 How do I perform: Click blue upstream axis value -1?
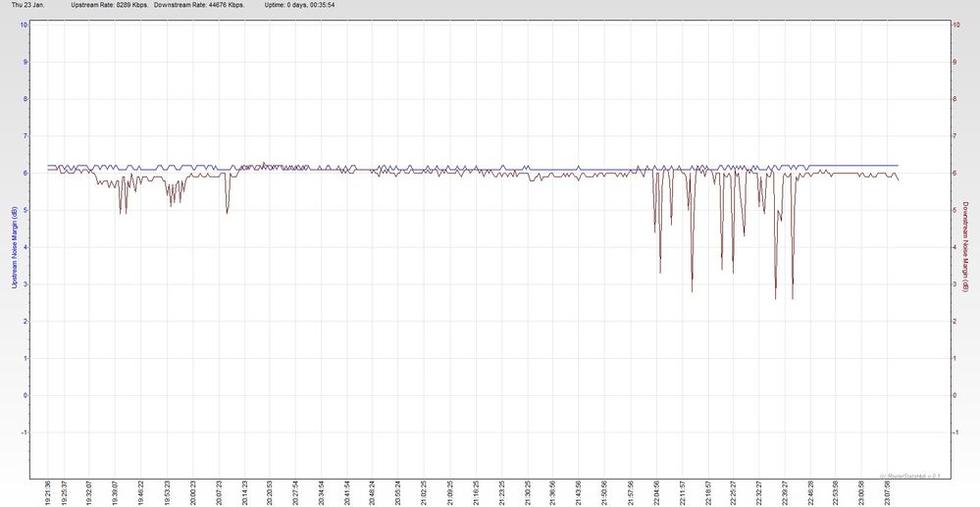[24, 432]
